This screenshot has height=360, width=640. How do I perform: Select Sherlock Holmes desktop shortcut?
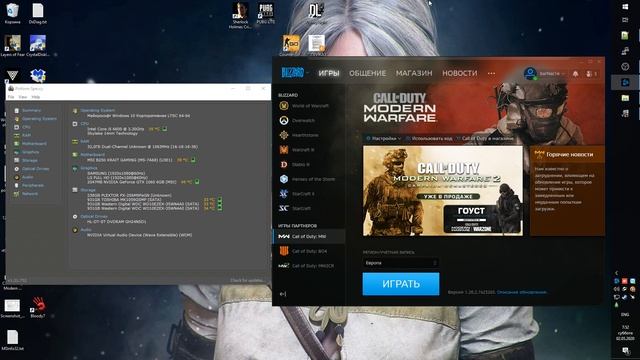240,16
